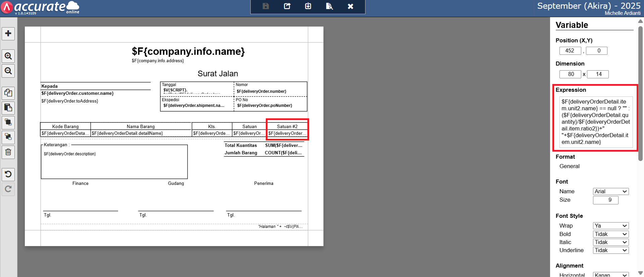
Task: Select the Satuan #2 column header
Action: point(287,126)
